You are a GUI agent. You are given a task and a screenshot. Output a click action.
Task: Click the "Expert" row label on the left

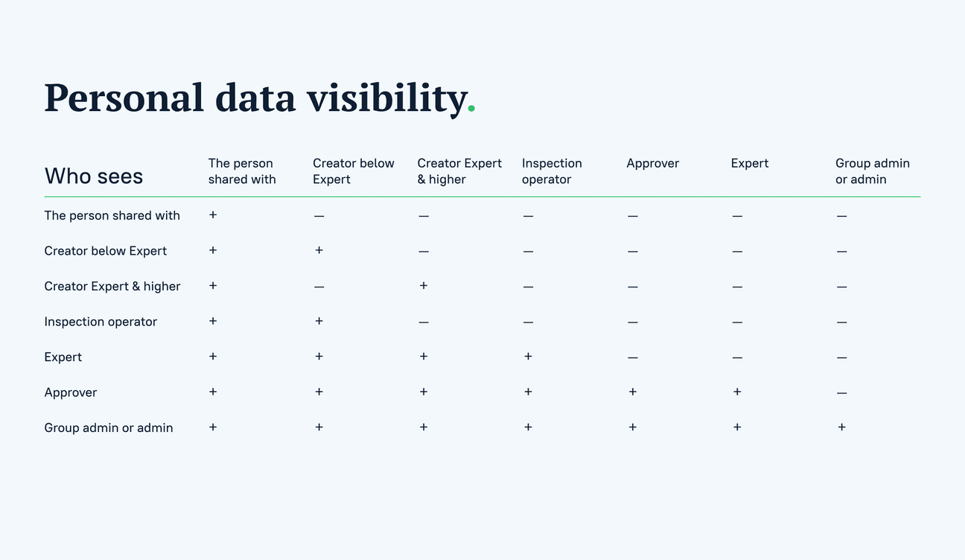[x=63, y=357]
